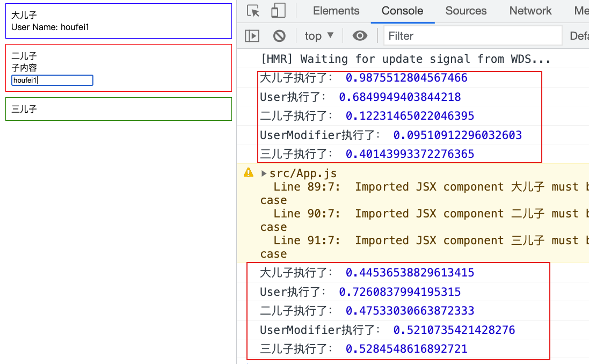Clear the console with the ban icon

(x=279, y=36)
